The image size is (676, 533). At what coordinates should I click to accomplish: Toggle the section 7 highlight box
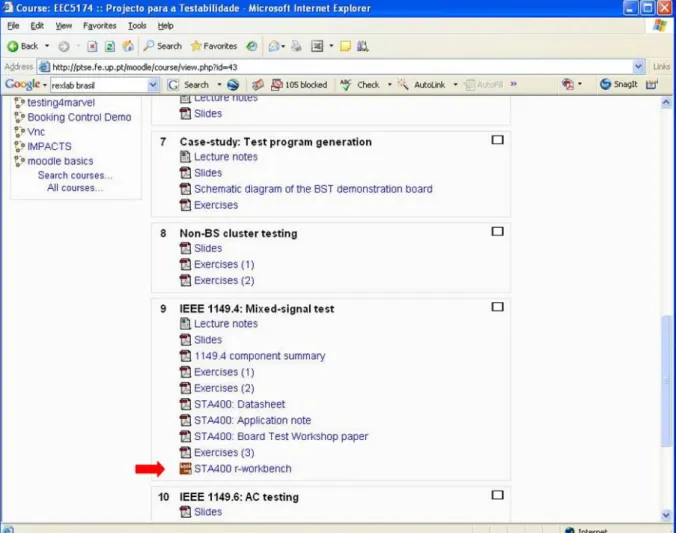click(498, 140)
